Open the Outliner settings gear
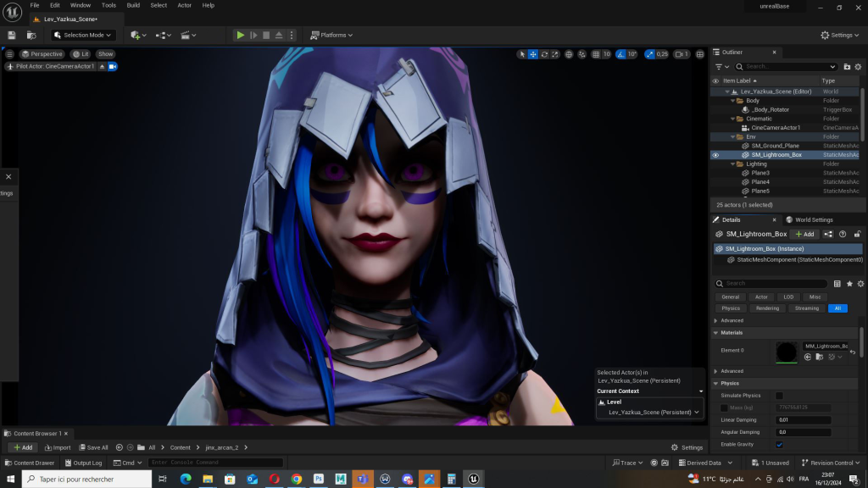This screenshot has width=868, height=488. point(858,67)
